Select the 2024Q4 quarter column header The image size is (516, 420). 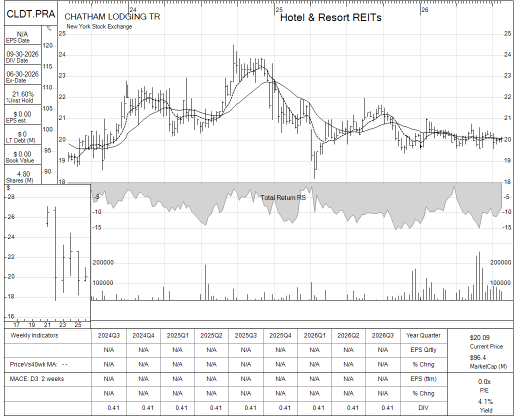pyautogui.click(x=143, y=335)
